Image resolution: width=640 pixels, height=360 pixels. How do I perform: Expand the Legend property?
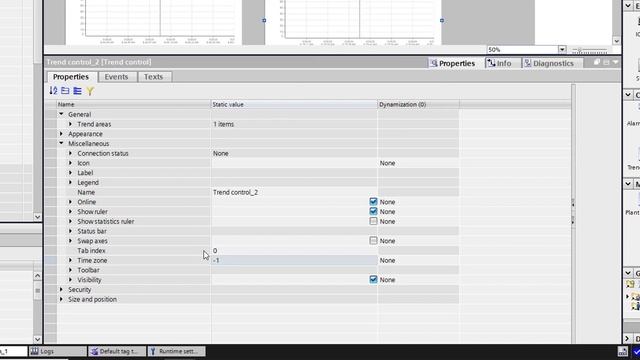pyautogui.click(x=70, y=182)
